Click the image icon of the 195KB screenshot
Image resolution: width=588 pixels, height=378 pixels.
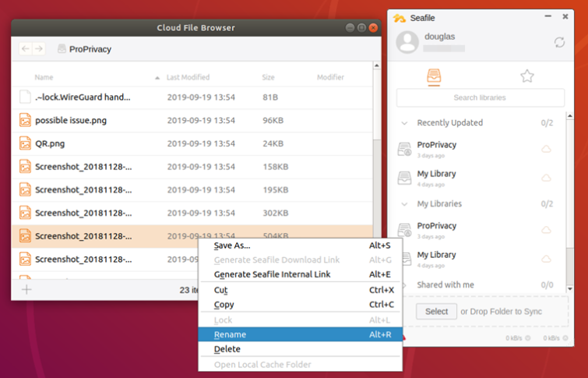tap(25, 189)
